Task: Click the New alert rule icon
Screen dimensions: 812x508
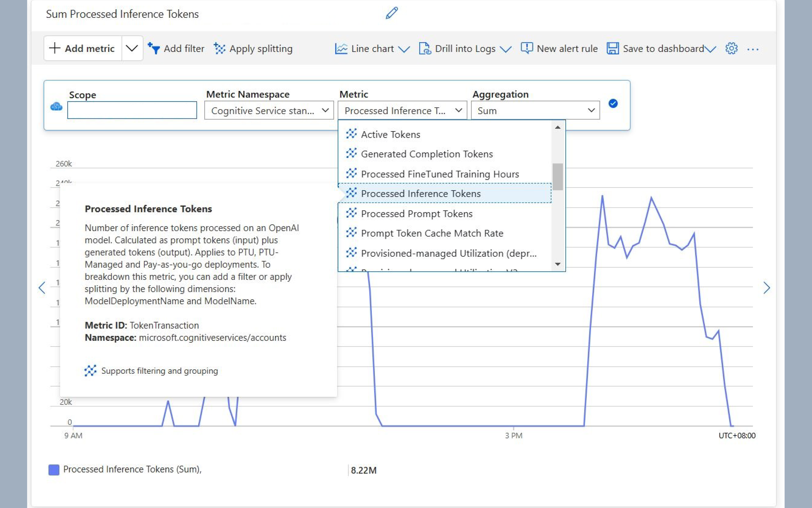Action: coord(527,48)
